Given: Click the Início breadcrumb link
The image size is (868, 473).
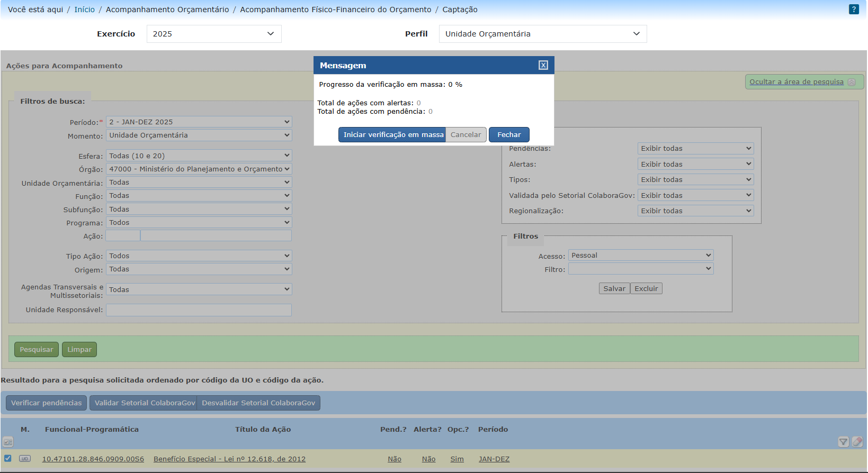Looking at the screenshot, I should (x=84, y=10).
